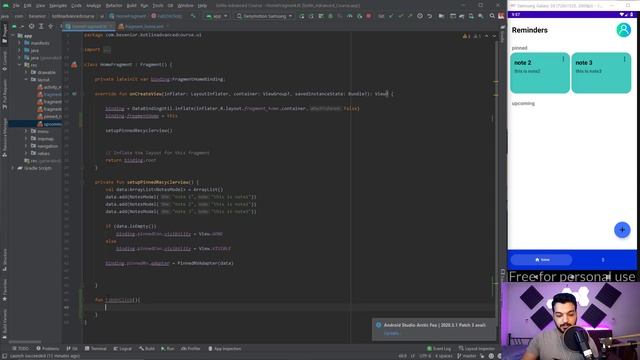Switch to the fragment_home.xml editor tab
Screen dimensions: 640x360
coord(143,26)
